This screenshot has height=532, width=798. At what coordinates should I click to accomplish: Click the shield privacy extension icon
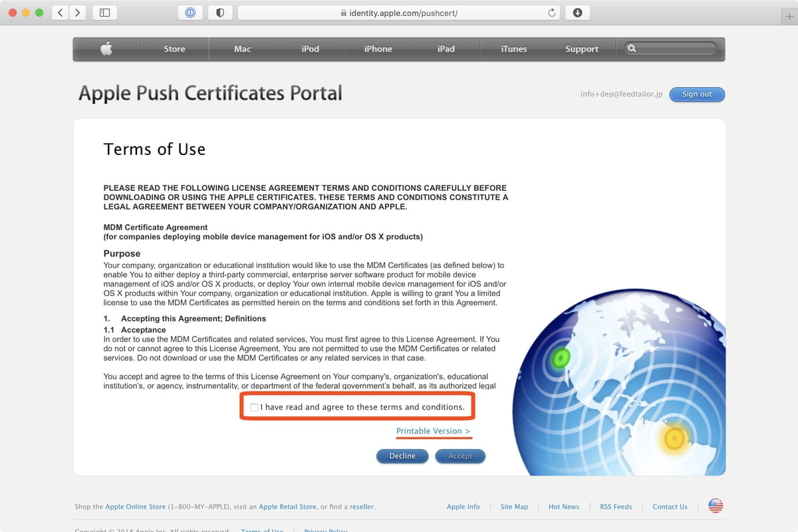[x=220, y=13]
